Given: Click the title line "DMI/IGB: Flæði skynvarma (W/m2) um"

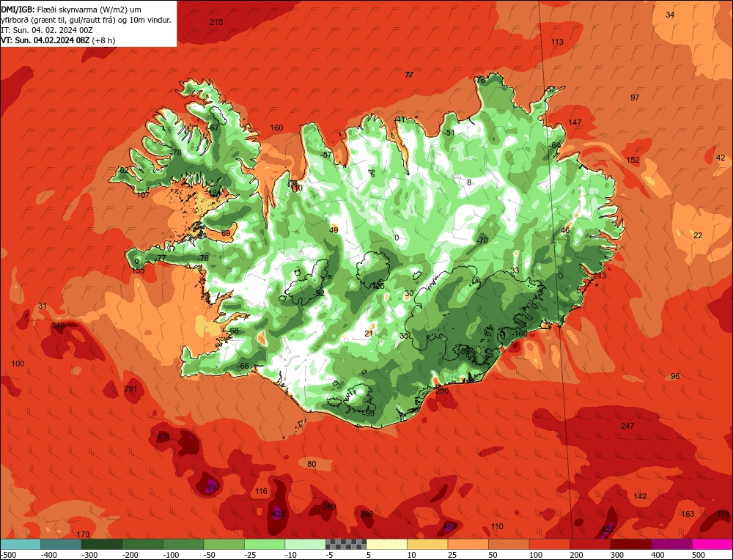Looking at the screenshot, I should pyautogui.click(x=71, y=10).
